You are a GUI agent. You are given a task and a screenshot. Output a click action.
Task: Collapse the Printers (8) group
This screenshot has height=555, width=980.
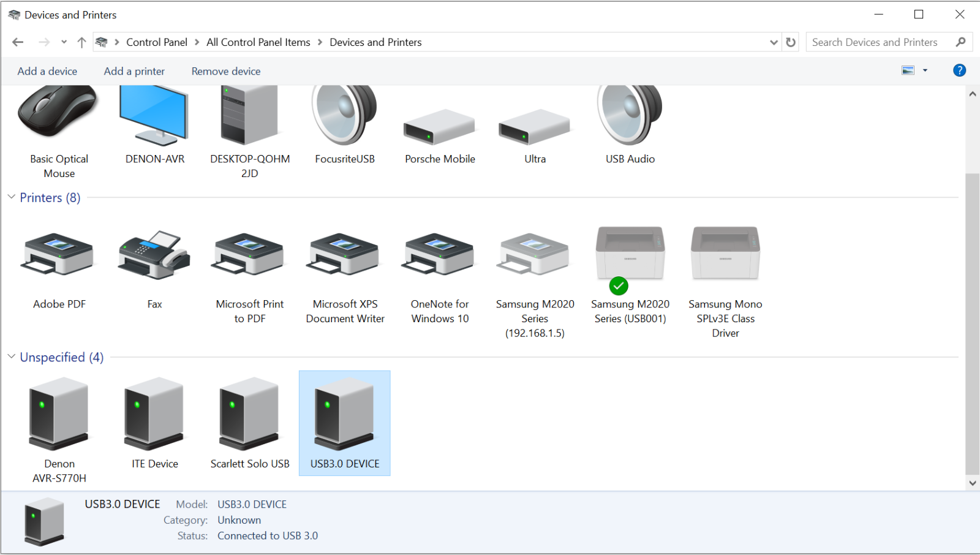pos(11,197)
